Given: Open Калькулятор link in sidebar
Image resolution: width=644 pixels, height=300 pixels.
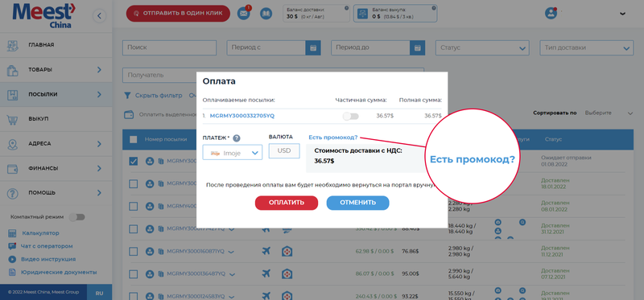Looking at the screenshot, I should point(41,233).
